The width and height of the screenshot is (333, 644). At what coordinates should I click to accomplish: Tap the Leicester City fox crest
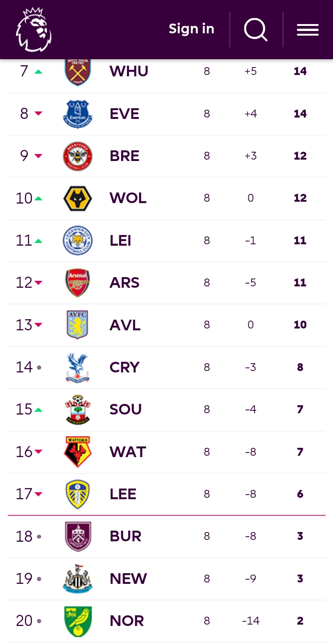point(78,241)
